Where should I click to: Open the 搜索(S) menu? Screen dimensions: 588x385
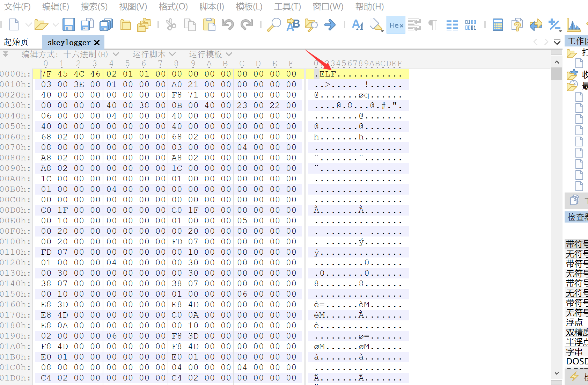click(x=94, y=6)
